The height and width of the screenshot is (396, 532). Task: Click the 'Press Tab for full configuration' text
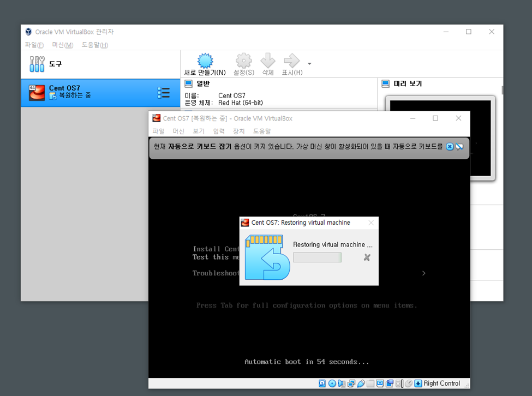[x=307, y=305]
